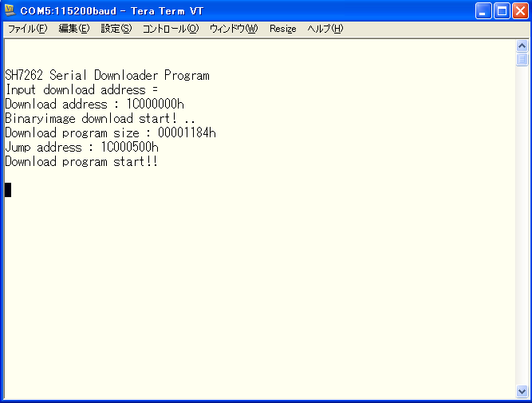Minimize the Tera Term window
Viewport: 532px width, 403px height.
pyautogui.click(x=483, y=11)
